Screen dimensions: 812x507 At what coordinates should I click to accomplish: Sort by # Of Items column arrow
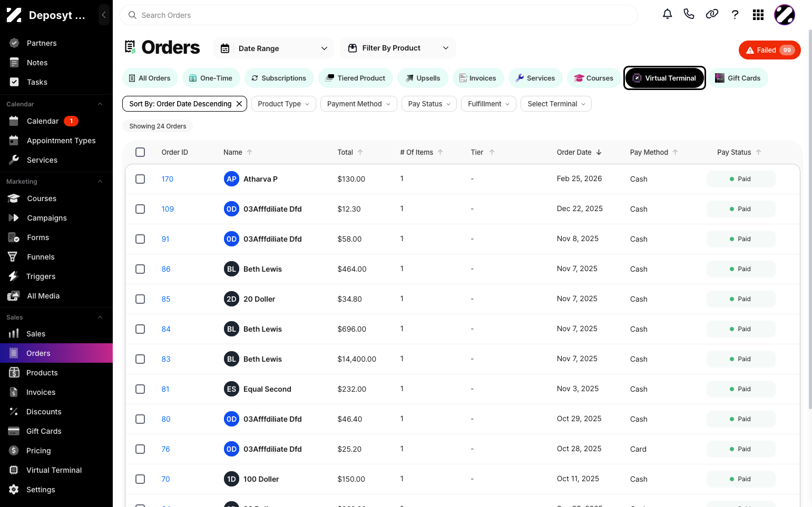click(441, 152)
